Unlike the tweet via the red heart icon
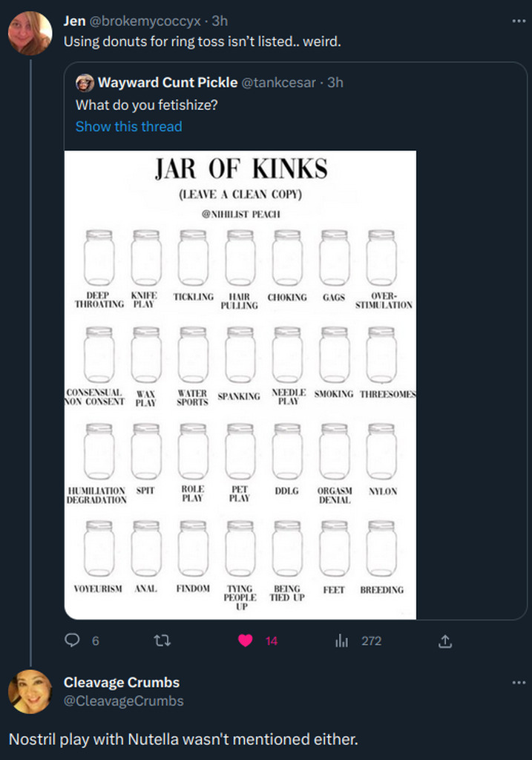The width and height of the screenshot is (532, 760). pyautogui.click(x=248, y=640)
